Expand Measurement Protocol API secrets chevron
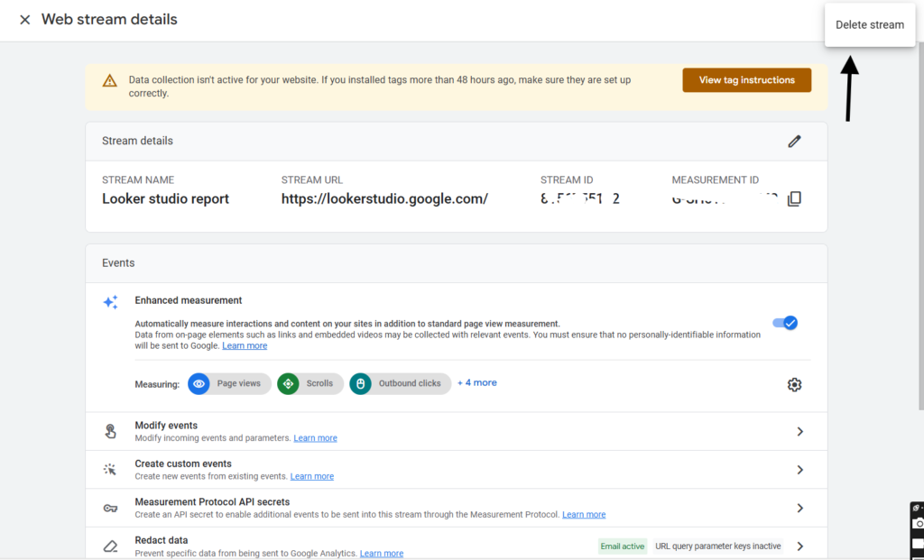 pyautogui.click(x=799, y=509)
